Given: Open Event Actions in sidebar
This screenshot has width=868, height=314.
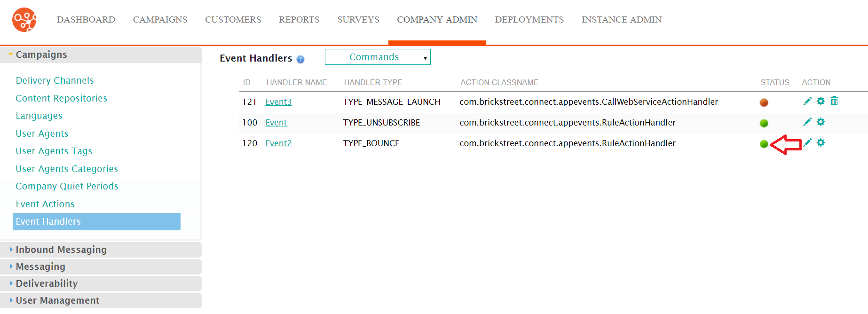Looking at the screenshot, I should (45, 204).
